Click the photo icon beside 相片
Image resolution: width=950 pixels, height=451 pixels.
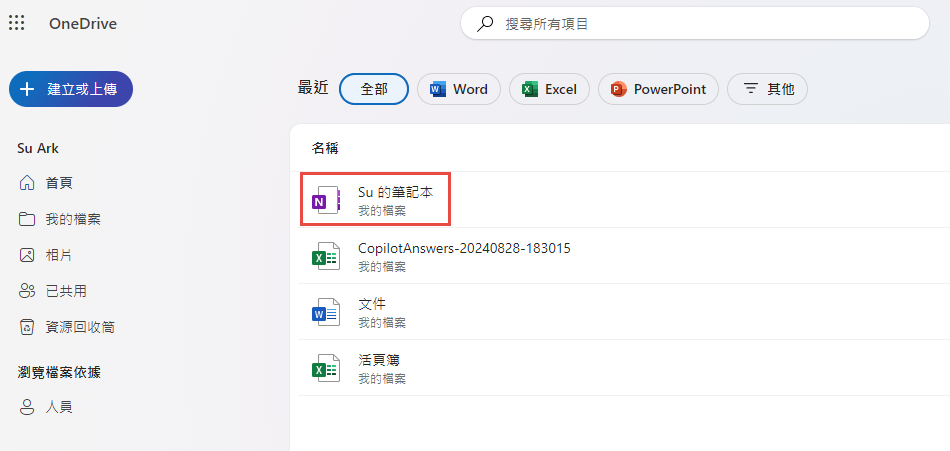coord(27,255)
